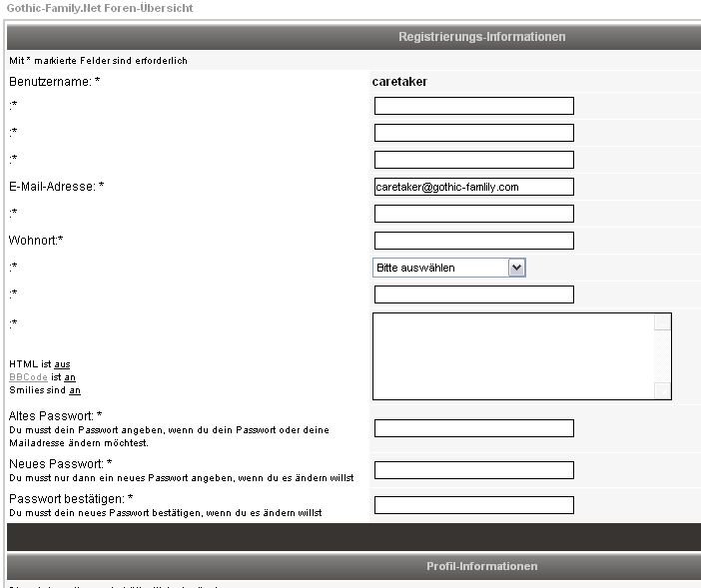This screenshot has height=588, width=701.
Task: Click the 'an' link after Smilies sind
Action: tap(74, 390)
